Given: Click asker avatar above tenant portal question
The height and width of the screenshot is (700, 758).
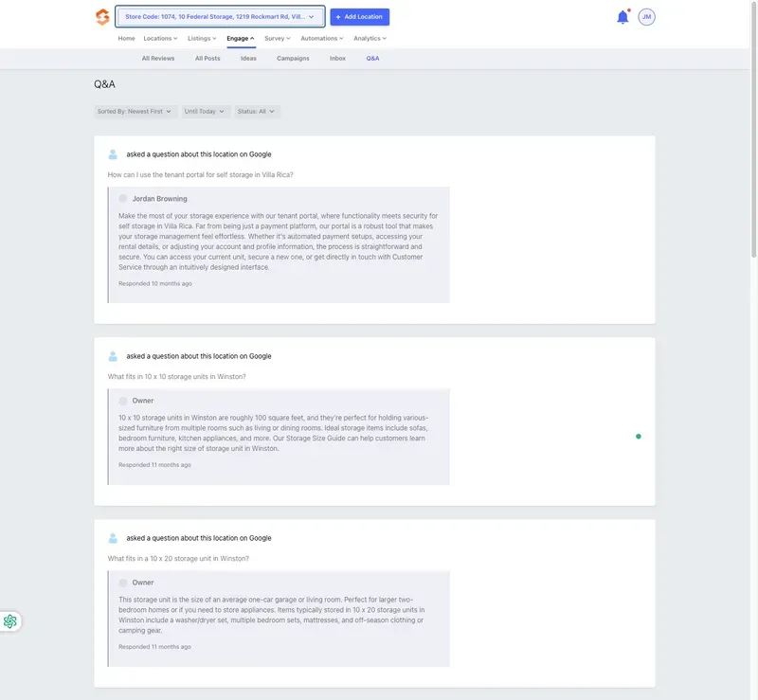Looking at the screenshot, I should click(113, 154).
